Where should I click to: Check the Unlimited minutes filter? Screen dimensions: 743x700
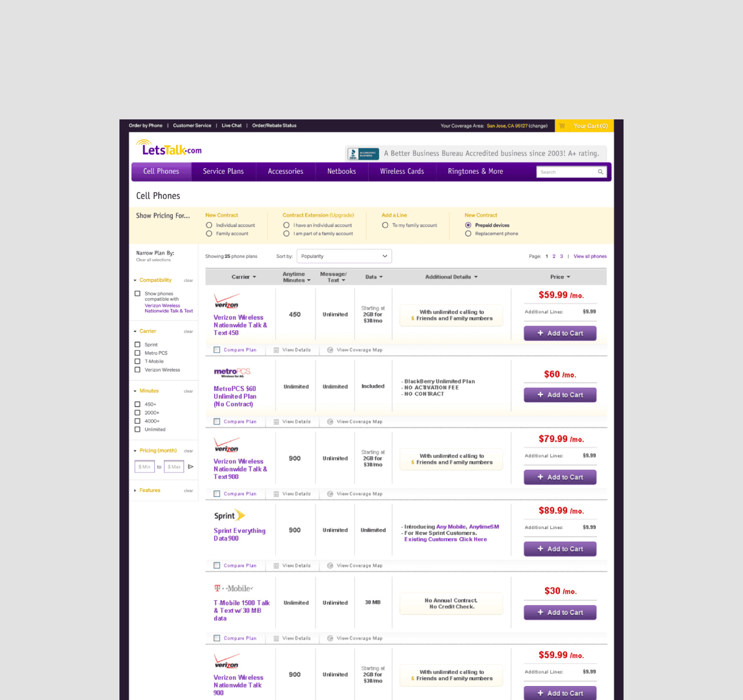pos(137,430)
